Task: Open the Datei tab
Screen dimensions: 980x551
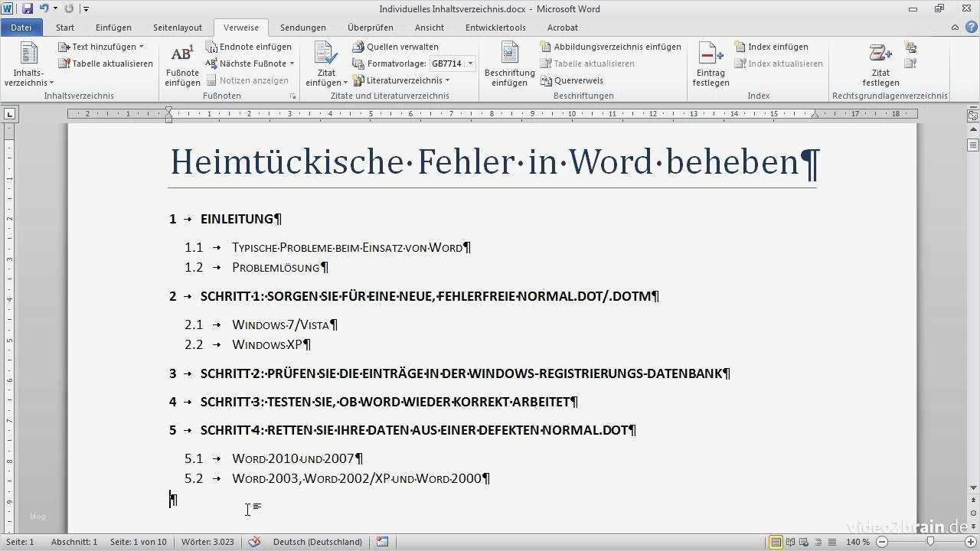Action: pos(21,28)
